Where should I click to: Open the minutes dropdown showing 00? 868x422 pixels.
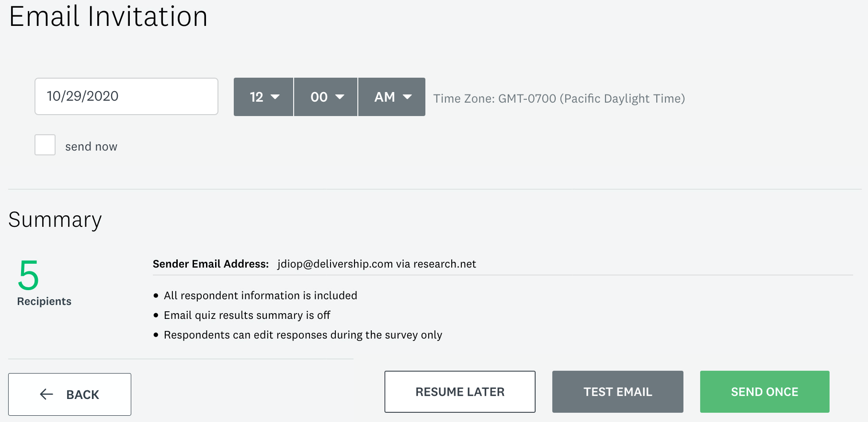[326, 97]
